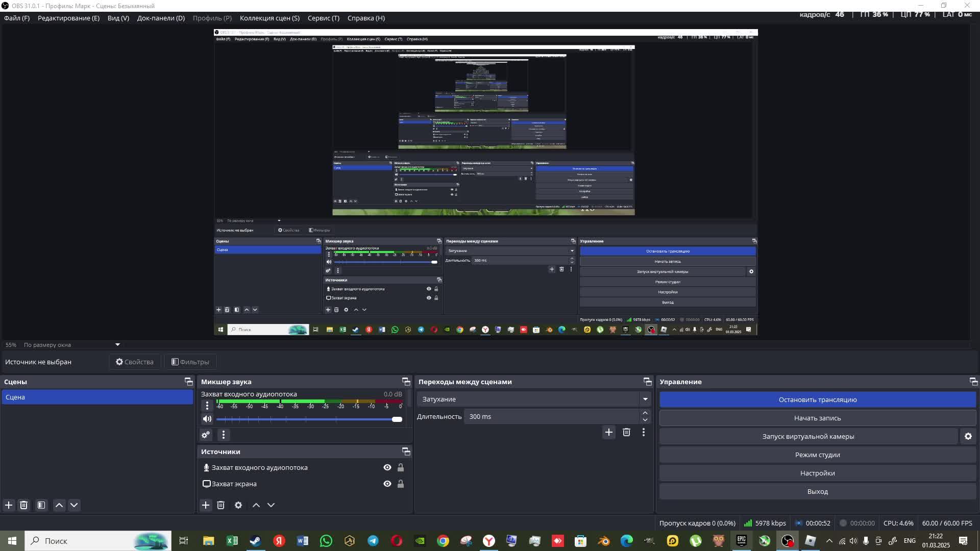
Task: Add a transition with plus icon
Action: coord(608,432)
